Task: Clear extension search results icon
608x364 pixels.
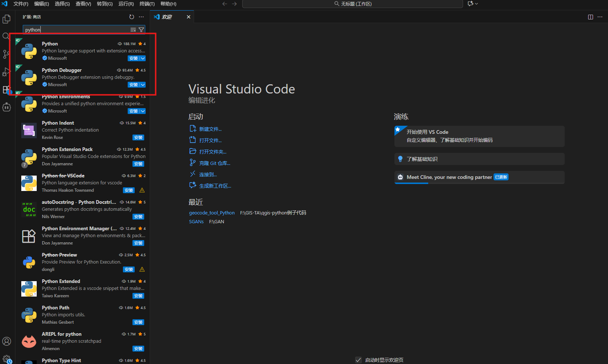Action: pyautogui.click(x=133, y=30)
